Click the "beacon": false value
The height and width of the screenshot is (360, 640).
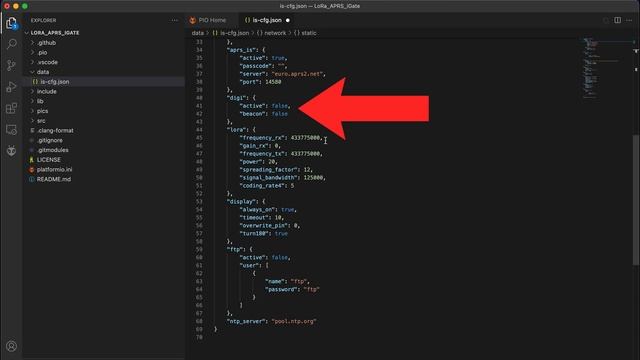coord(280,114)
